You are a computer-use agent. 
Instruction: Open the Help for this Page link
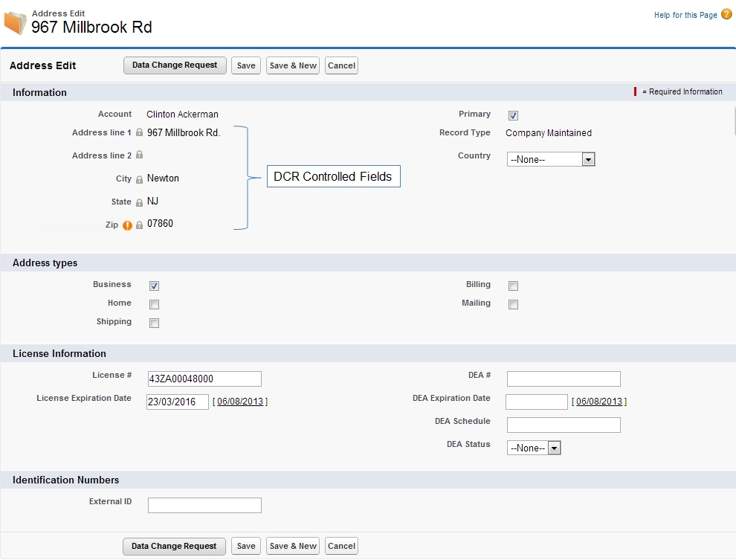tap(685, 15)
